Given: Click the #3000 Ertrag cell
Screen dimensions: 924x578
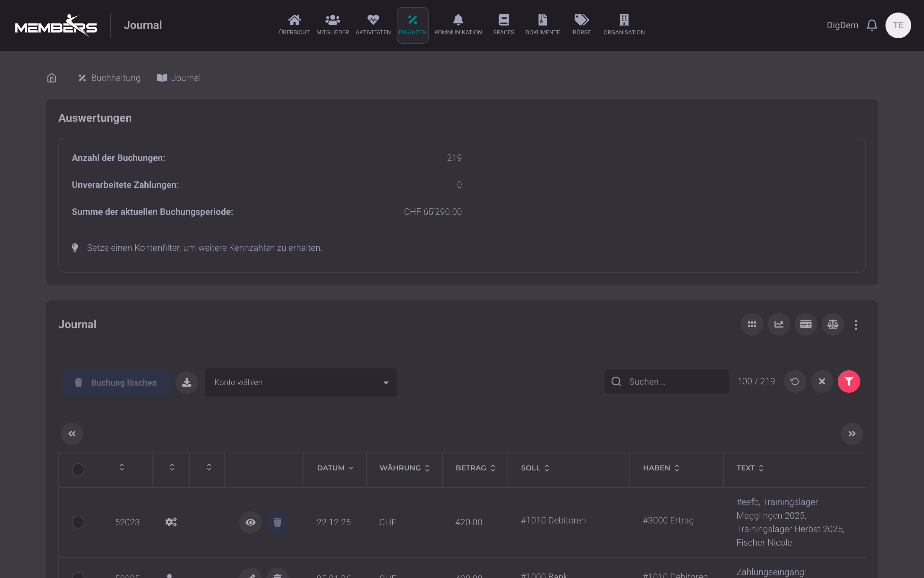Looking at the screenshot, I should pos(668,520).
